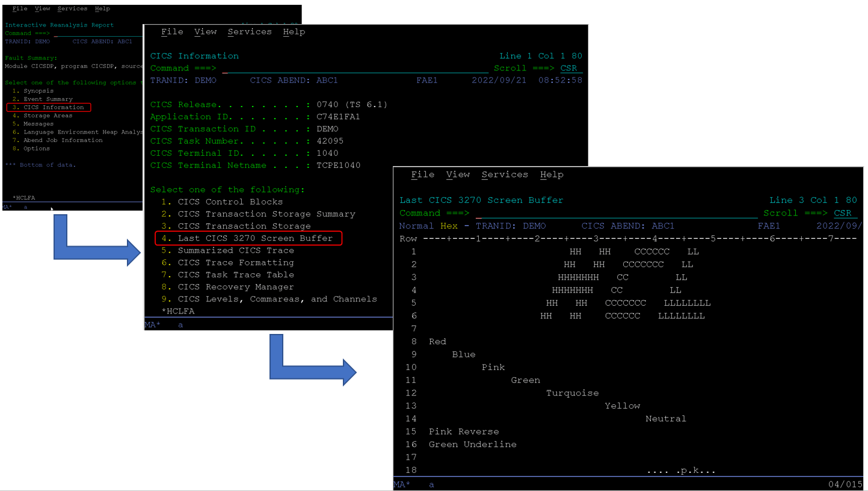
Task: Open Services menu in CICS Information window
Action: click(x=250, y=32)
